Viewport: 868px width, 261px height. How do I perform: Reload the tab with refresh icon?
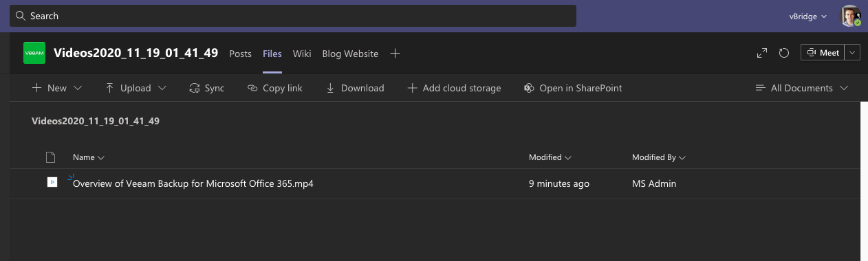tap(783, 53)
